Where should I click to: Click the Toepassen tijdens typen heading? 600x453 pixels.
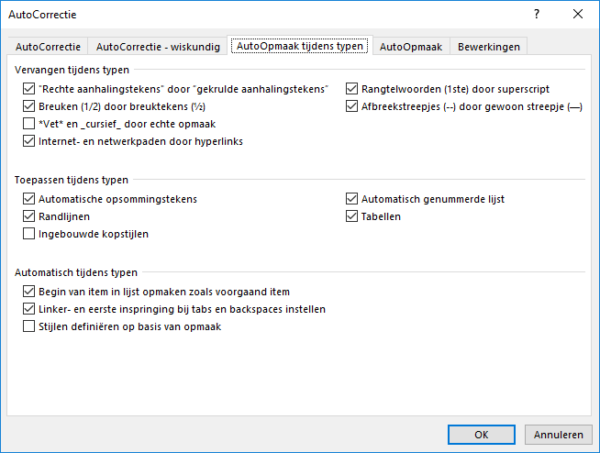pos(72,180)
